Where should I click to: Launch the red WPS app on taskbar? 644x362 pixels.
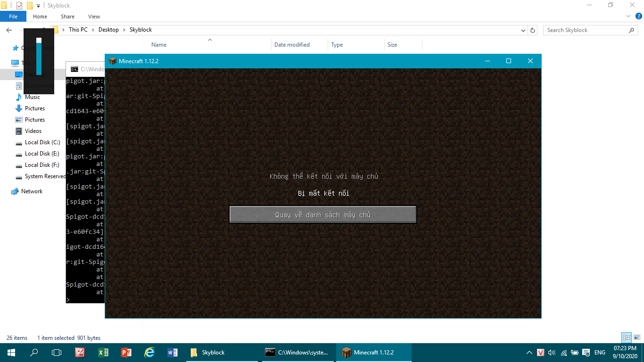click(80, 353)
